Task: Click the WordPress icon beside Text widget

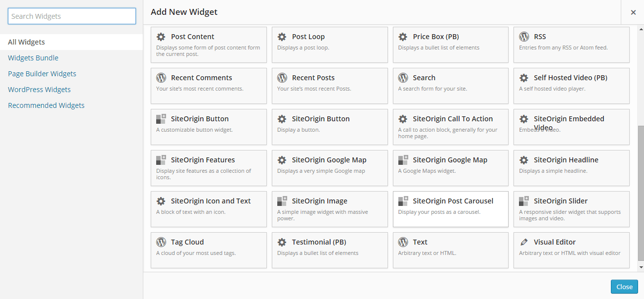Action: [x=403, y=242]
